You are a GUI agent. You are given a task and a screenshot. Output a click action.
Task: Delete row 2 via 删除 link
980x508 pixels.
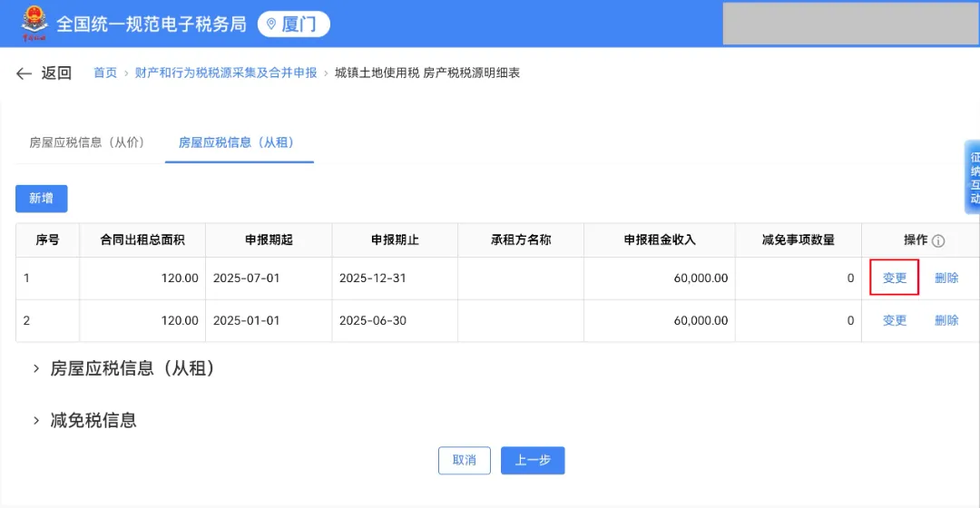(x=946, y=320)
